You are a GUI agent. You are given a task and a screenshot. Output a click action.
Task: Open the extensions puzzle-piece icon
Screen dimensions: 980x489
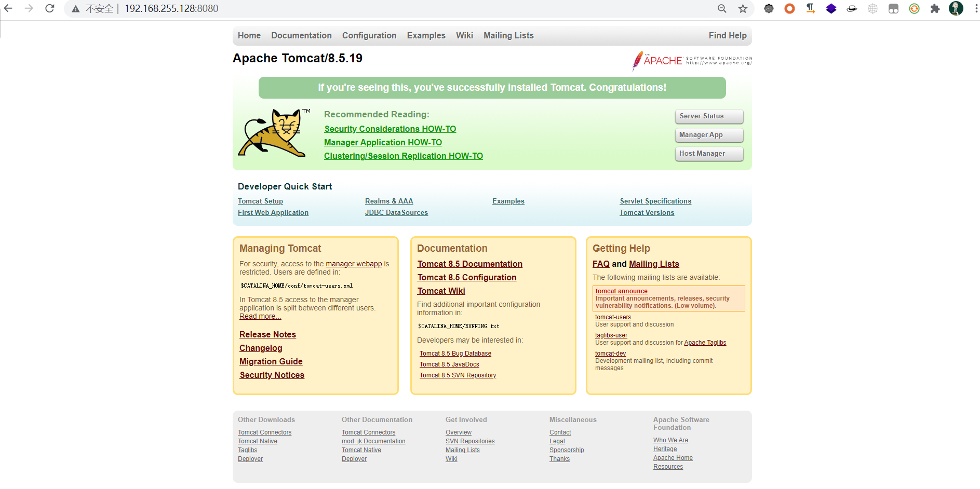tap(935, 8)
